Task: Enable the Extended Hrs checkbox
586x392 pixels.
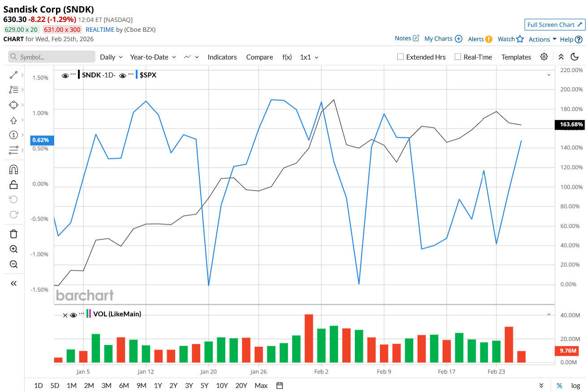Action: pos(401,57)
